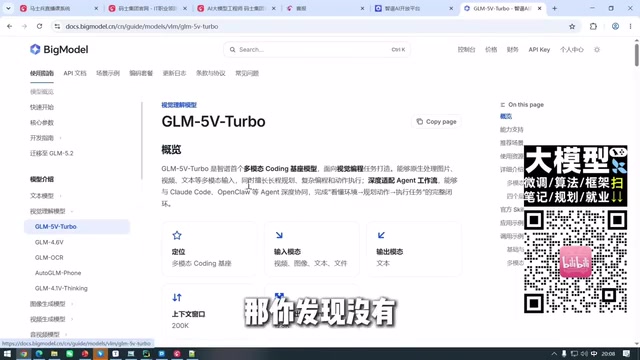Open the Windows Start menu

[x=7, y=353]
